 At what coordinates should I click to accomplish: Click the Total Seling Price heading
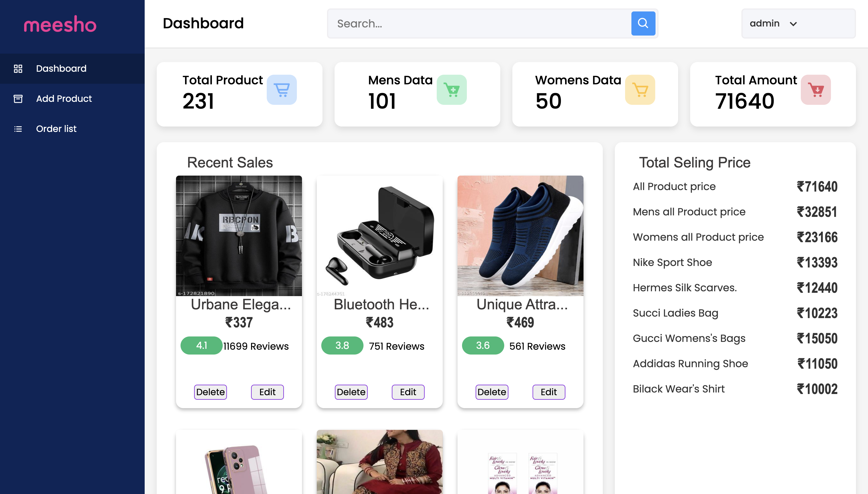694,163
